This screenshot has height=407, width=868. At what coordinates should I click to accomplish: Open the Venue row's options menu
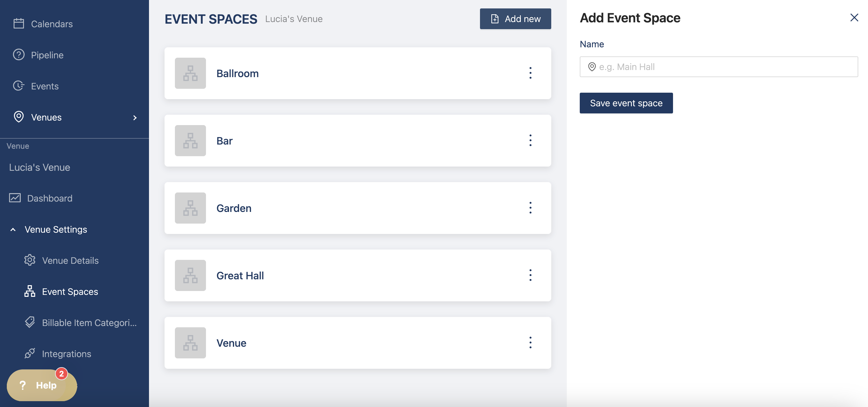pyautogui.click(x=530, y=343)
